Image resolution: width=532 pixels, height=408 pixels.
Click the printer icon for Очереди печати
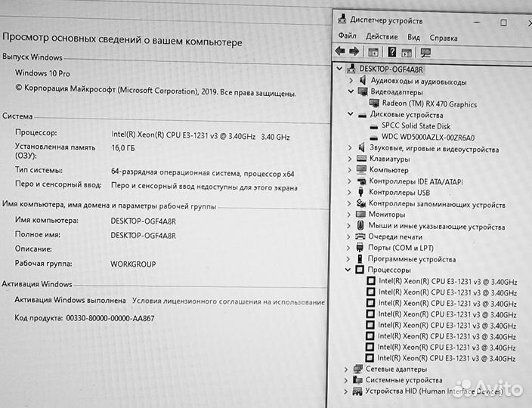360,236
